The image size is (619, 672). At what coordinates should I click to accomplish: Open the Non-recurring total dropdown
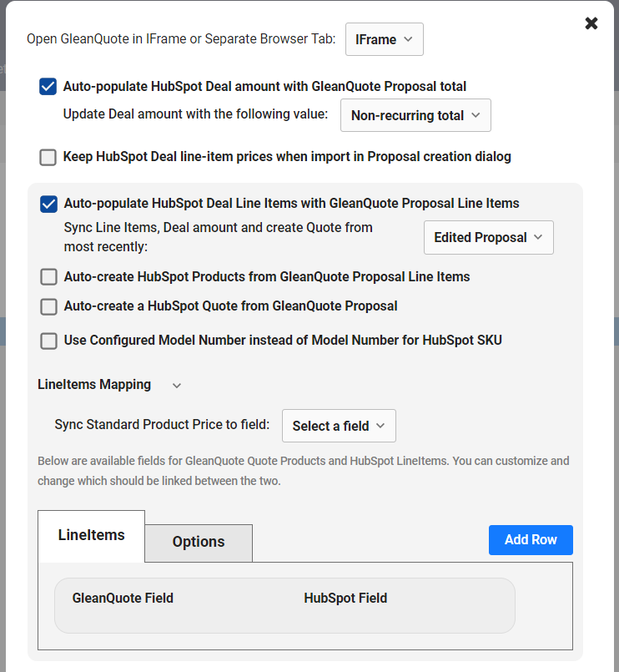(415, 115)
